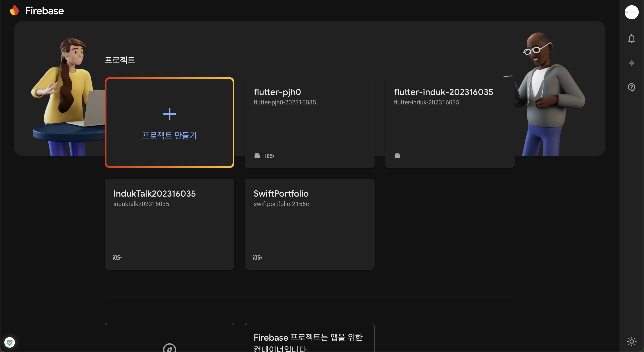Toggle light/dark theme sun icon
This screenshot has width=644, height=352.
[632, 341]
